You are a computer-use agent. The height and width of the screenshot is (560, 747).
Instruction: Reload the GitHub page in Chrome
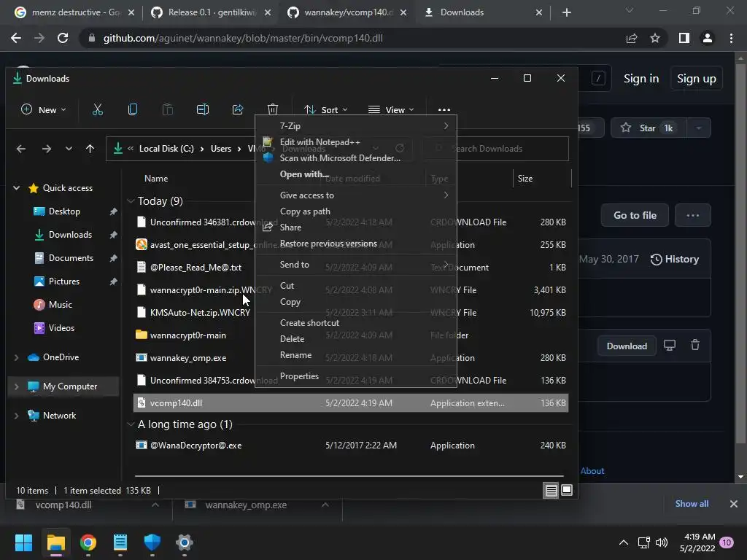(x=63, y=38)
